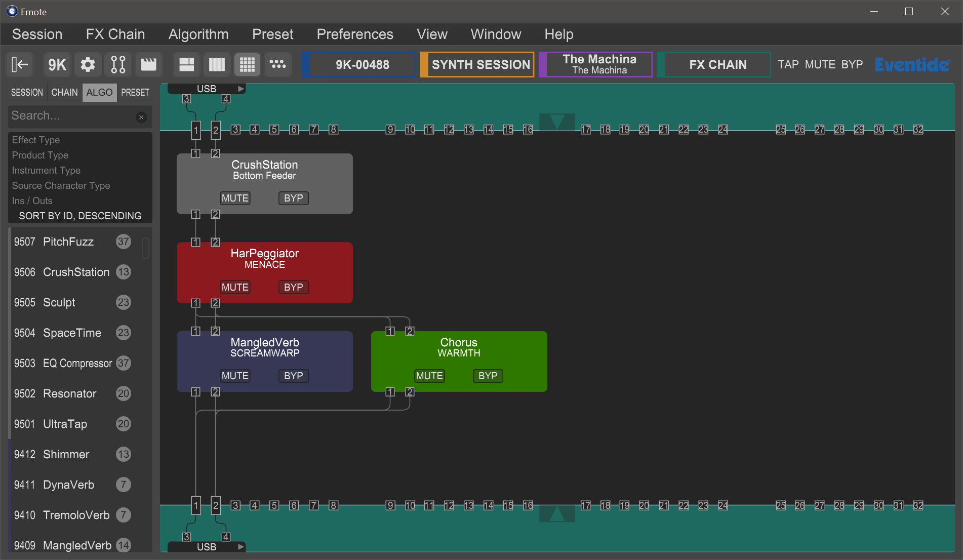This screenshot has height=560, width=963.
Task: Click The Machina preset button
Action: click(597, 64)
